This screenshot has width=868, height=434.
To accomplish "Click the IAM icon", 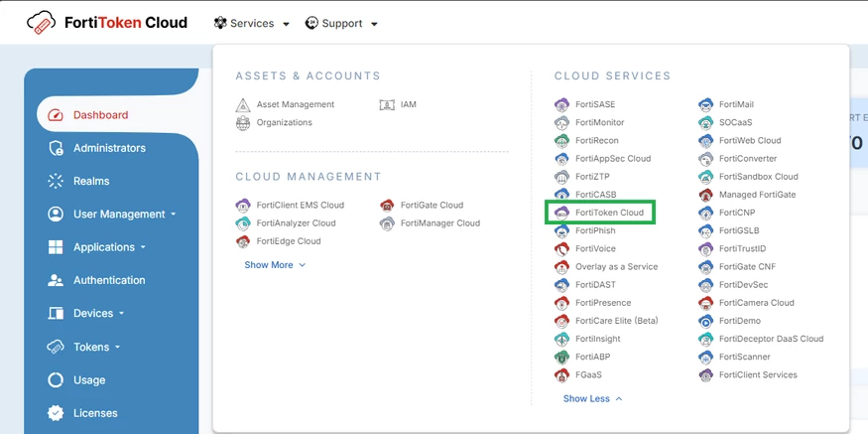I will (387, 104).
